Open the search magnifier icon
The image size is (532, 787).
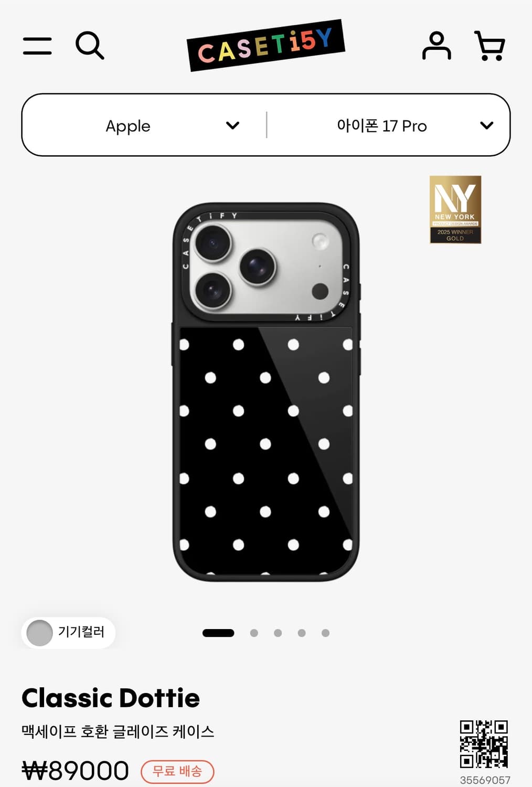[90, 45]
